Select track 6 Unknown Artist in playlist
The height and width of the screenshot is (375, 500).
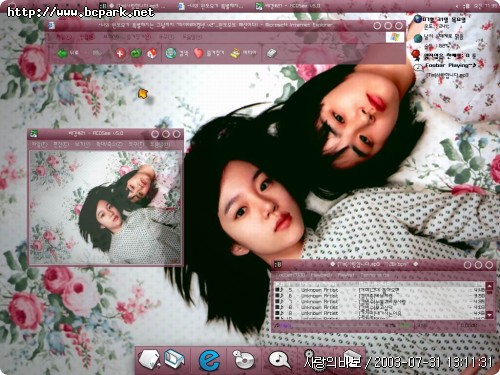click(x=379, y=296)
